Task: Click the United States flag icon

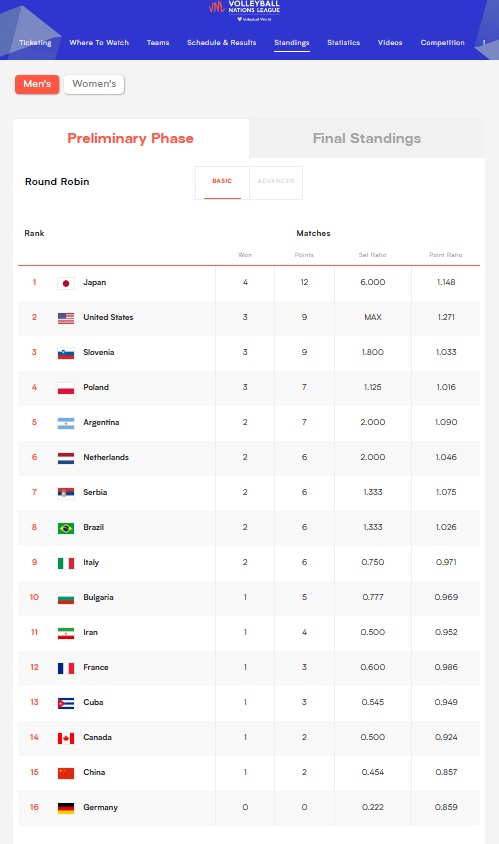Action: tap(66, 318)
